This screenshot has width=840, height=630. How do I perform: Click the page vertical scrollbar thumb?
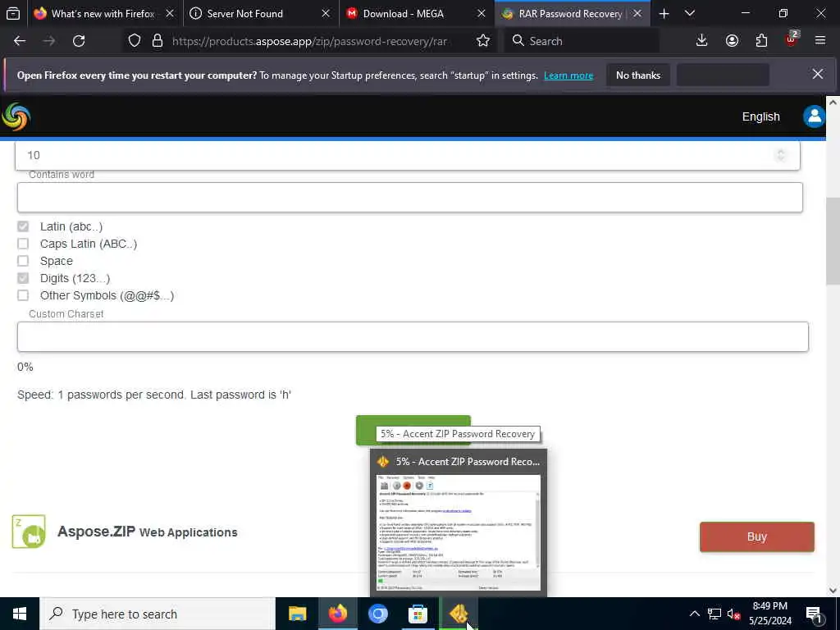[833, 241]
